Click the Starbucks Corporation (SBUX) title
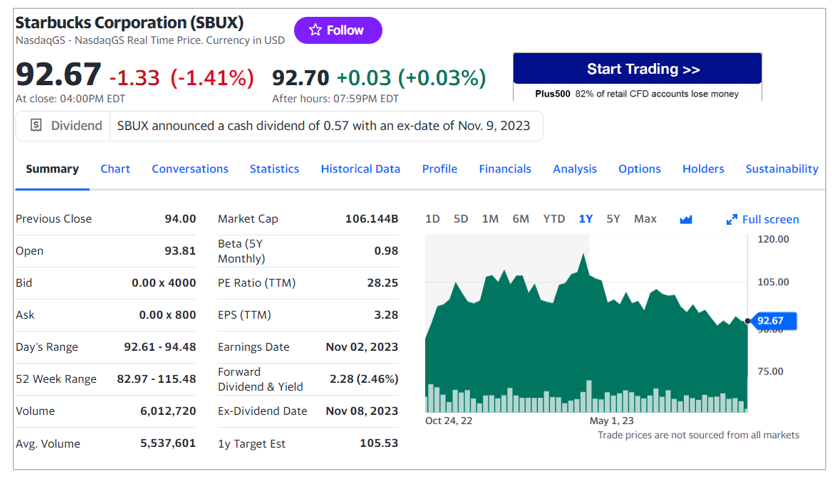Image resolution: width=832 pixels, height=482 pixels. tap(129, 22)
